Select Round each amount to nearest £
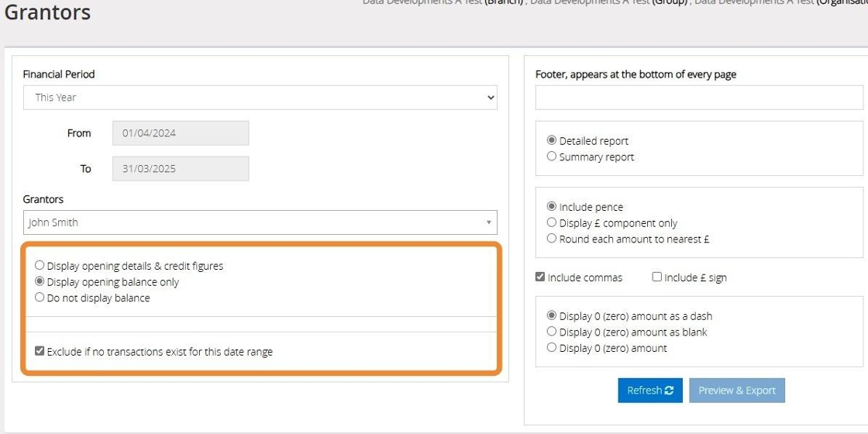The width and height of the screenshot is (868, 434). click(x=552, y=239)
